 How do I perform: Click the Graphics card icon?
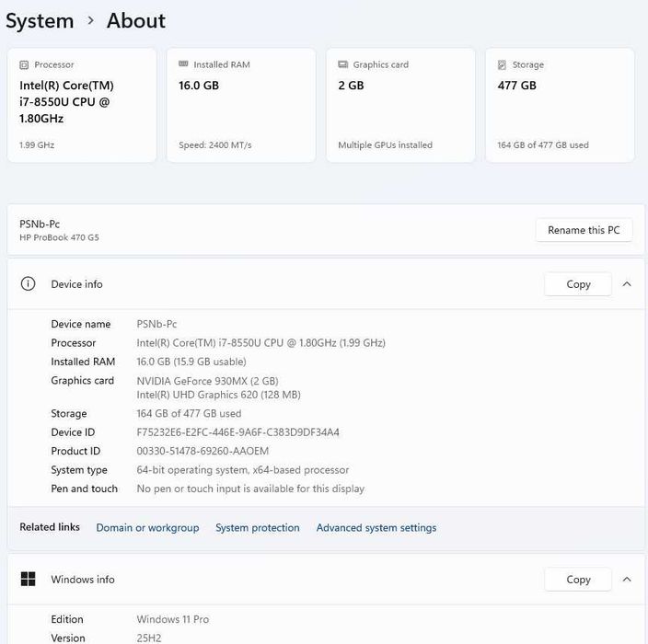[x=342, y=64]
